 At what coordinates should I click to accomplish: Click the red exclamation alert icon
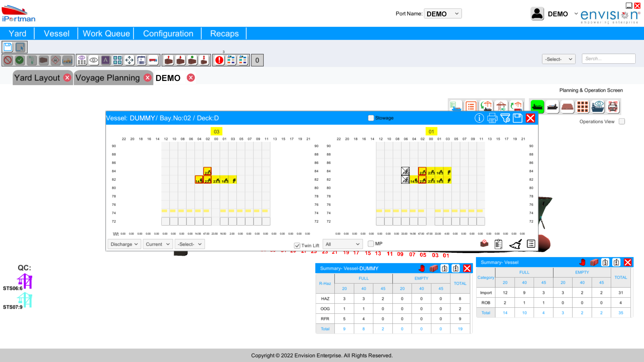219,60
